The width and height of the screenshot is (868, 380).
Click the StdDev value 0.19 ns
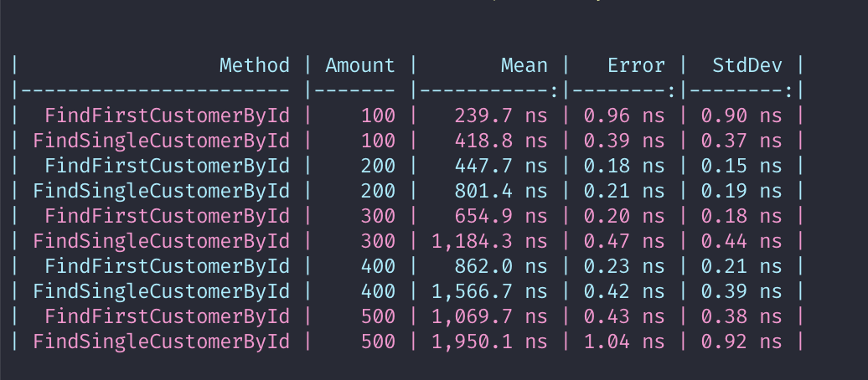click(x=741, y=191)
